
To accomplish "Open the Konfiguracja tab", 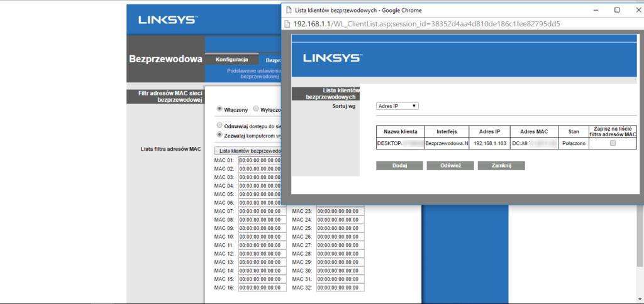I will (231, 60).
